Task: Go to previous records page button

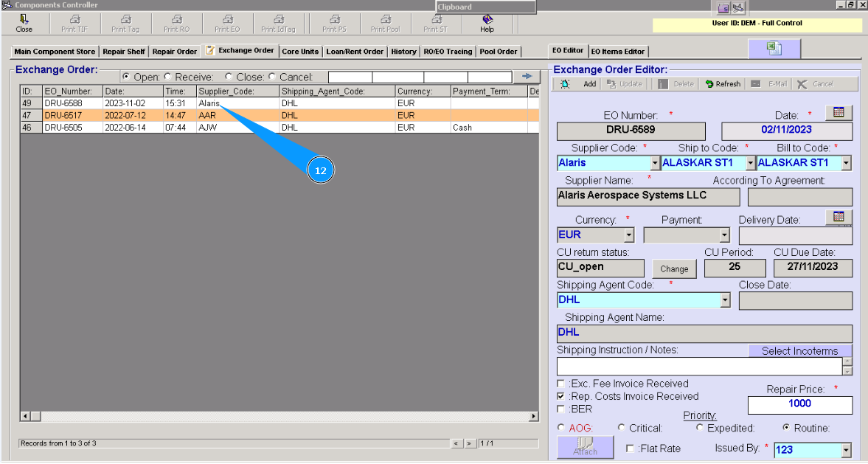Action: click(x=456, y=443)
